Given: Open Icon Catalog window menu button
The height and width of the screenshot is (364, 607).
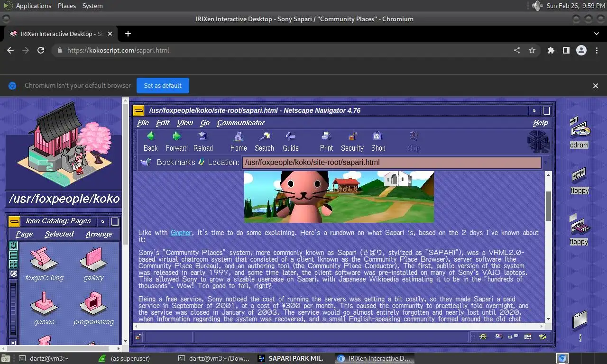Looking at the screenshot, I should pos(14,221).
